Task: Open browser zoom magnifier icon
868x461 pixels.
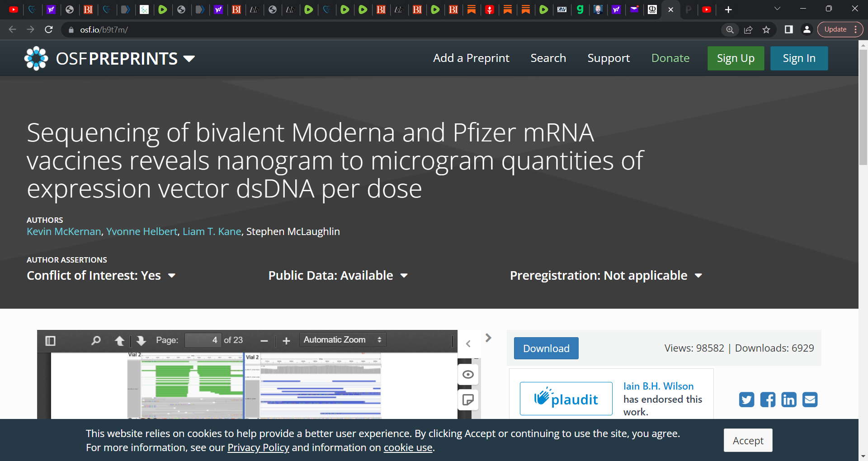Action: point(730,29)
